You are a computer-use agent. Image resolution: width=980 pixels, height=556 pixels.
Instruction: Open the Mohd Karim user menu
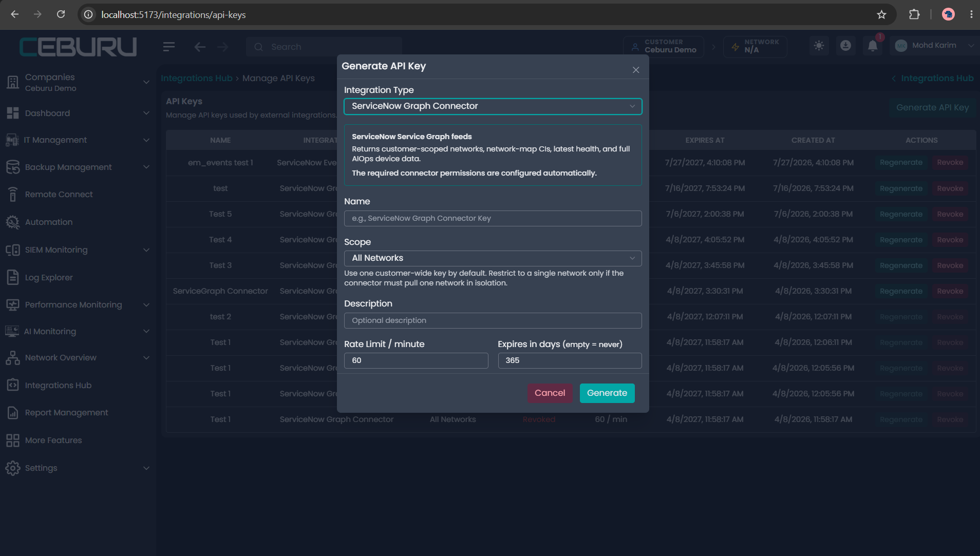pos(934,46)
